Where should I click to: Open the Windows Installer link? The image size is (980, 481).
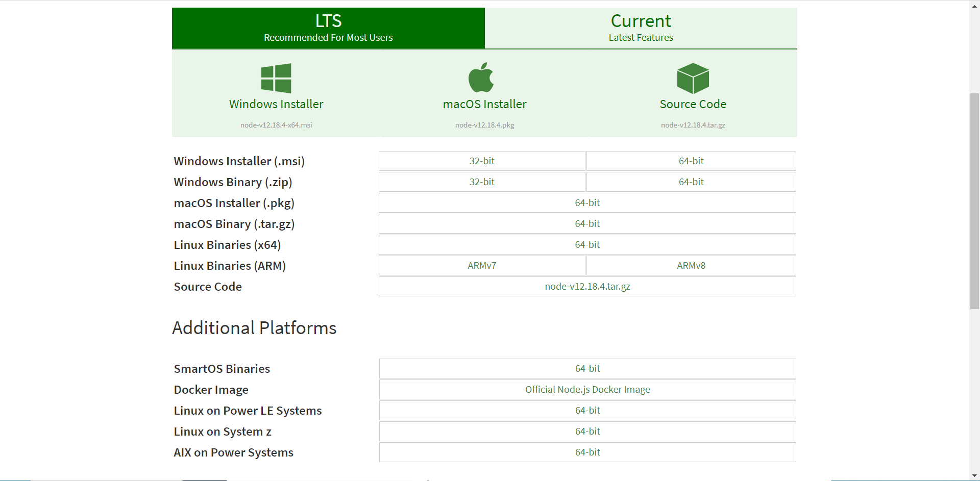(276, 104)
